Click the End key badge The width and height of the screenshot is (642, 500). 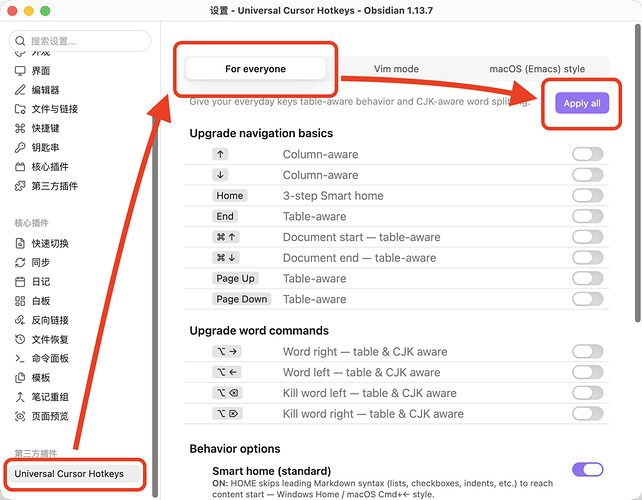pyautogui.click(x=225, y=216)
